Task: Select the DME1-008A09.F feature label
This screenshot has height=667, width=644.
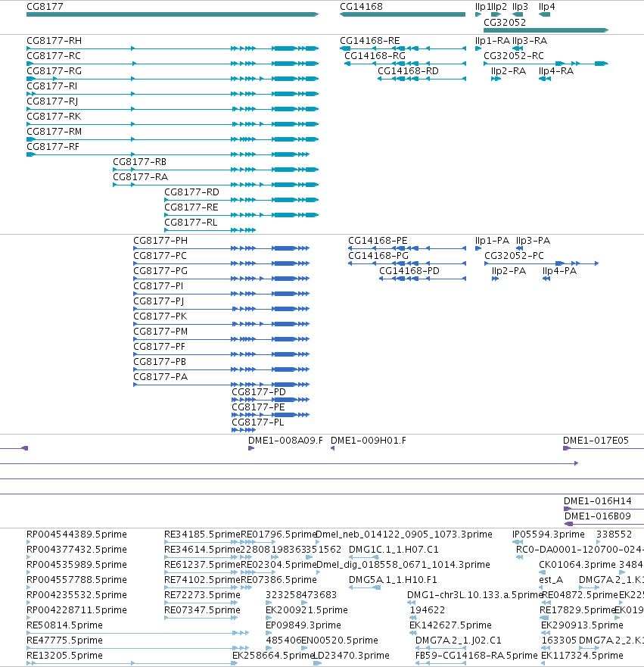Action: pos(285,441)
